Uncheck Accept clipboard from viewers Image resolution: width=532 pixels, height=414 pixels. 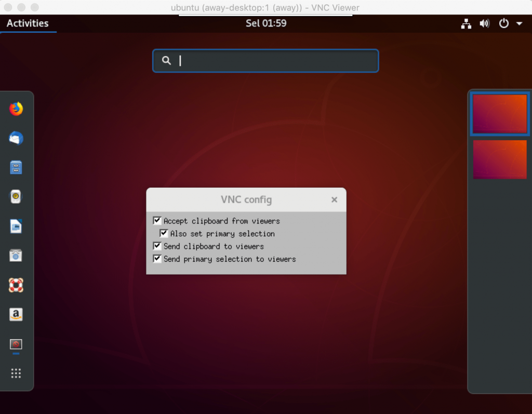(x=157, y=221)
